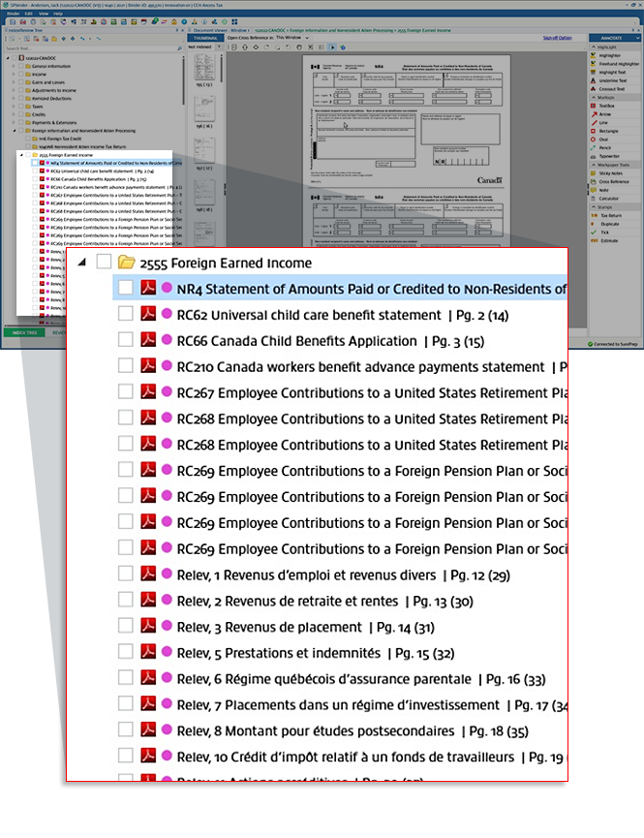Check the box for Relev, 3 Revenus de placement

tap(125, 626)
